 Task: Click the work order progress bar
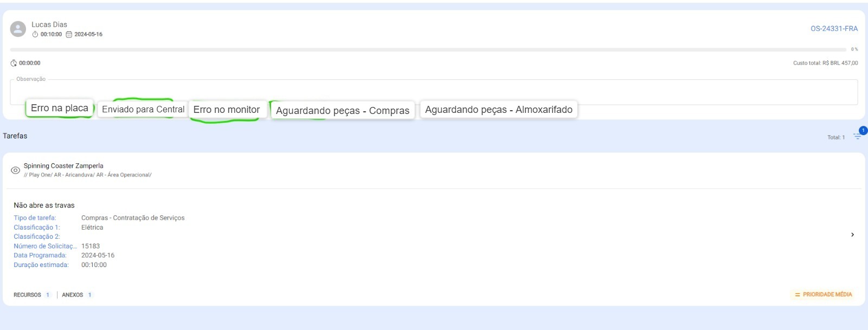(x=427, y=49)
